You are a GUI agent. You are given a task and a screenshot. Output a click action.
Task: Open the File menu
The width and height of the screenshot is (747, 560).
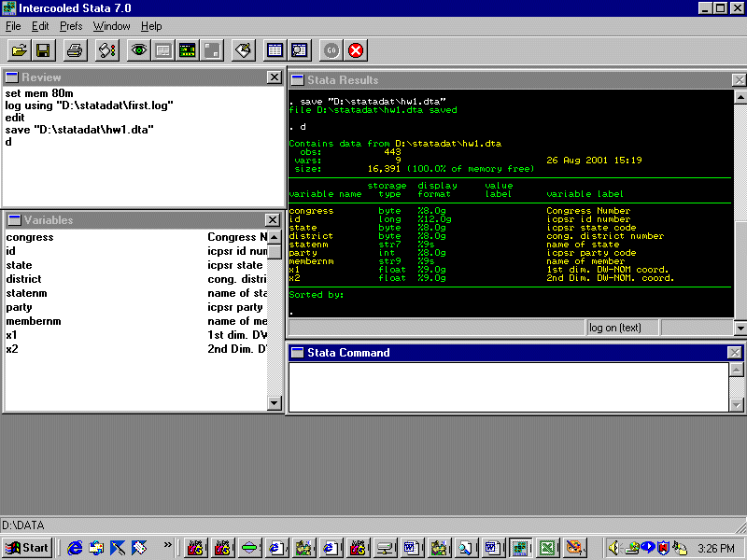13,26
